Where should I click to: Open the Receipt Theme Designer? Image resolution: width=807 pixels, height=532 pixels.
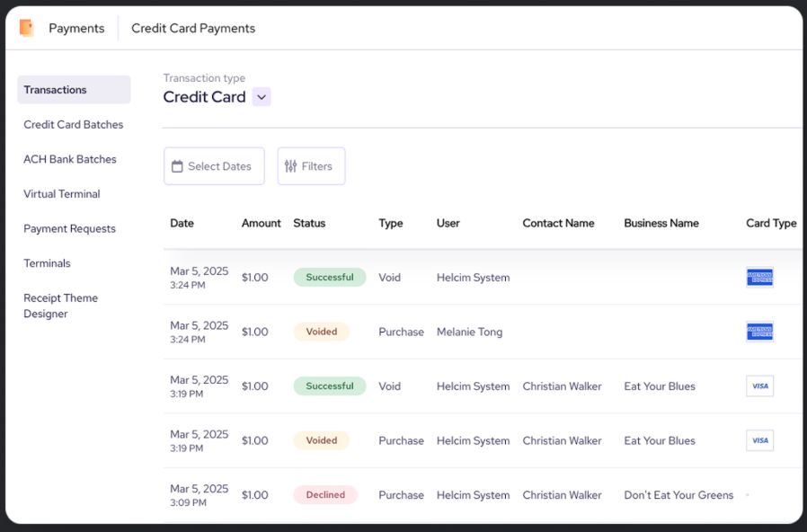[61, 306]
